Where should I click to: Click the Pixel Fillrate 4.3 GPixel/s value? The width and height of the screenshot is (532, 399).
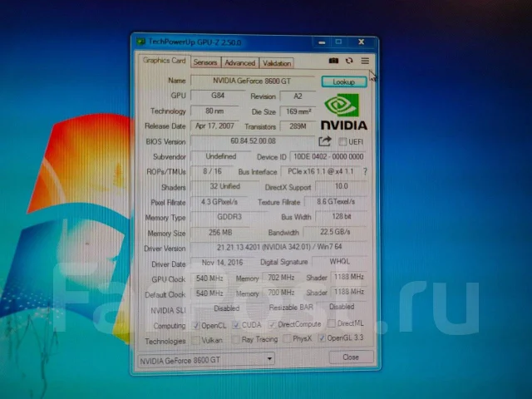tap(219, 202)
